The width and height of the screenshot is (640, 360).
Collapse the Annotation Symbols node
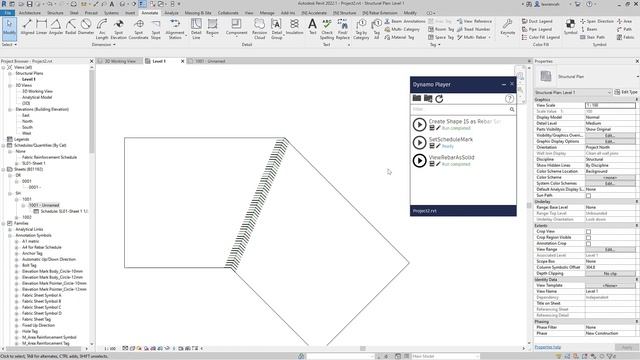click(x=10, y=236)
